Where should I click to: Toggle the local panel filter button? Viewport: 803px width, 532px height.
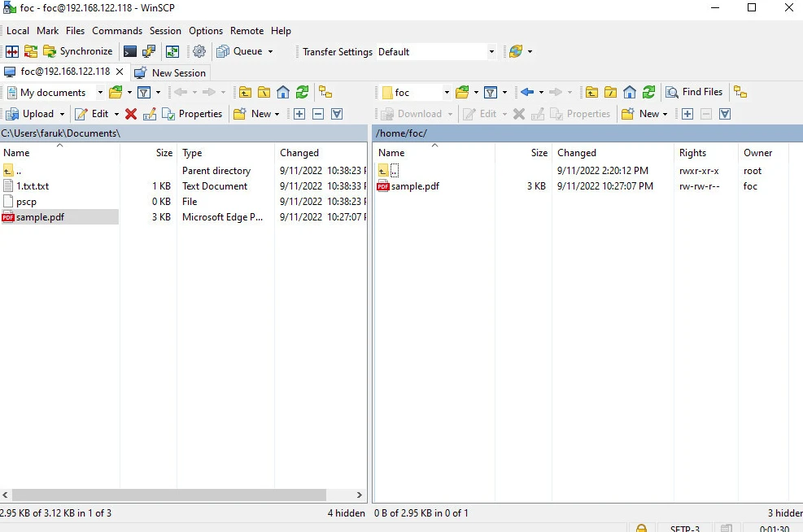pos(143,92)
